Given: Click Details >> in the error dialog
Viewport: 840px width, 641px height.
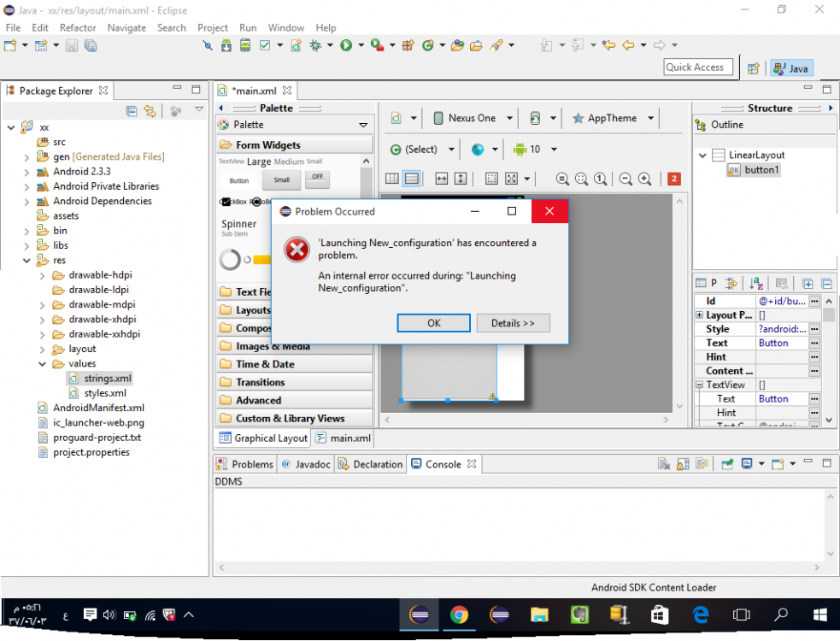Looking at the screenshot, I should [x=513, y=323].
